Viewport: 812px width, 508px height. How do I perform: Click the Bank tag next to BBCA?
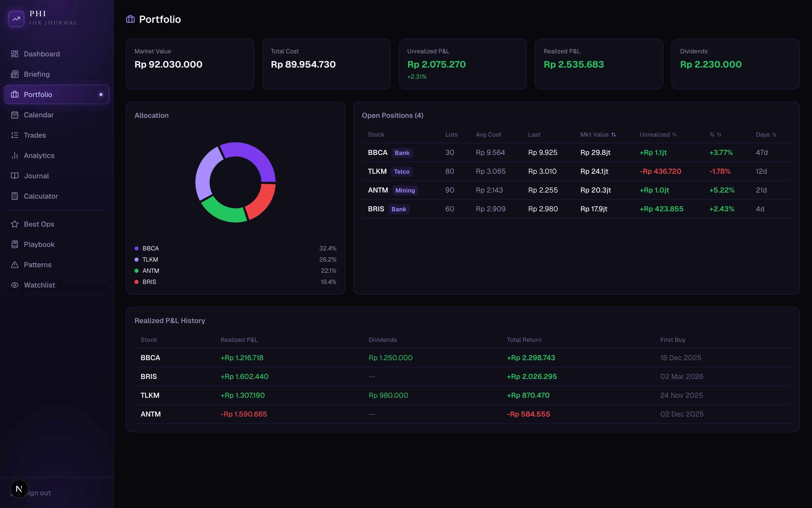click(x=402, y=153)
